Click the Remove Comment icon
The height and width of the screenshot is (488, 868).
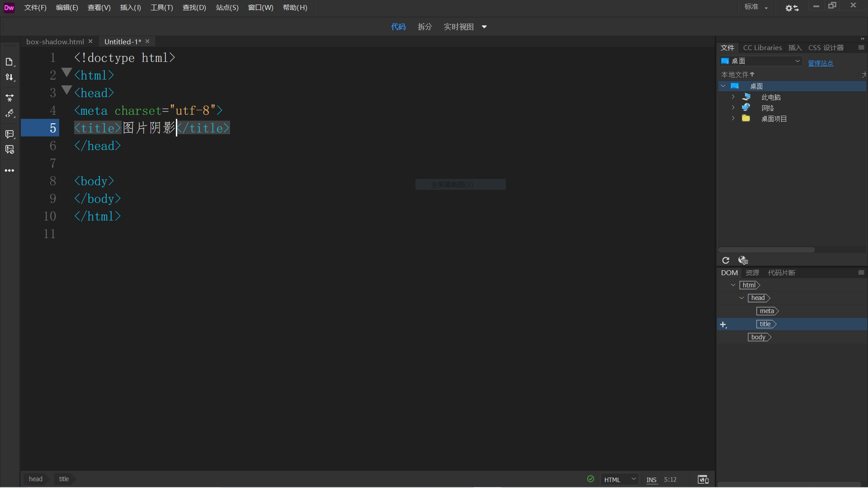pyautogui.click(x=9, y=150)
